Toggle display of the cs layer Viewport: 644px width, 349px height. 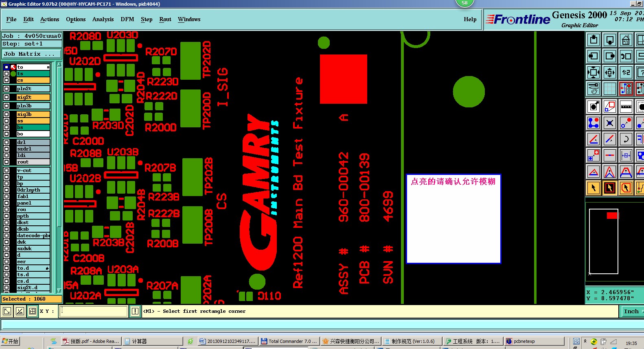7,80
